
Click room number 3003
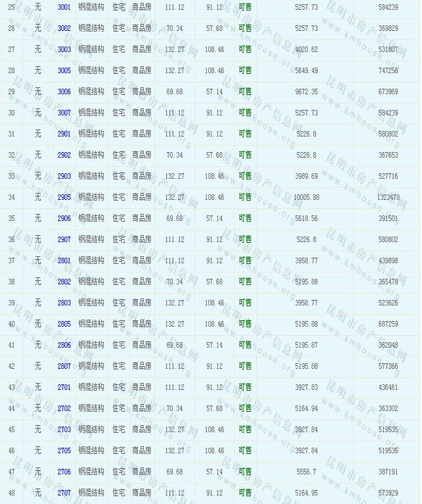[64, 49]
